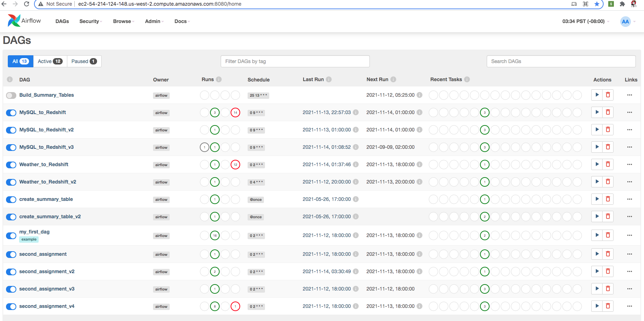This screenshot has height=321, width=644.
Task: Pause the MySQL_to_Redshift_v2 DAG toggle
Action: pyautogui.click(x=11, y=130)
